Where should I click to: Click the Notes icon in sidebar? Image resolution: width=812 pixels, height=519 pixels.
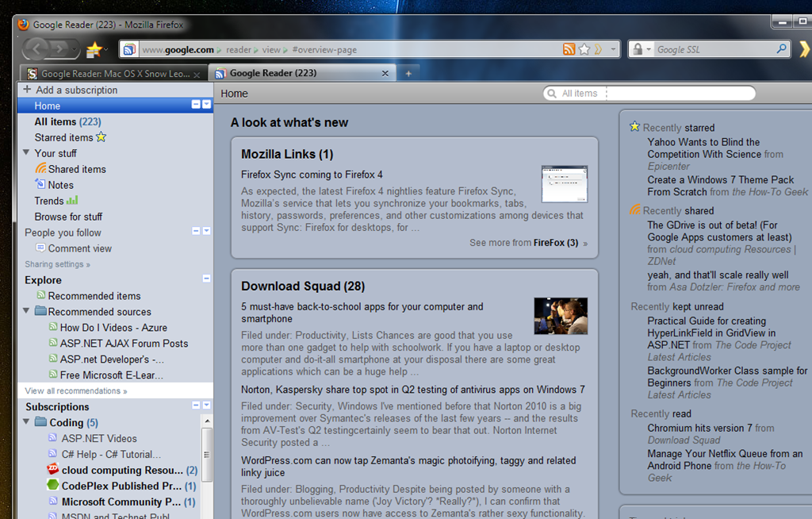pos(40,184)
